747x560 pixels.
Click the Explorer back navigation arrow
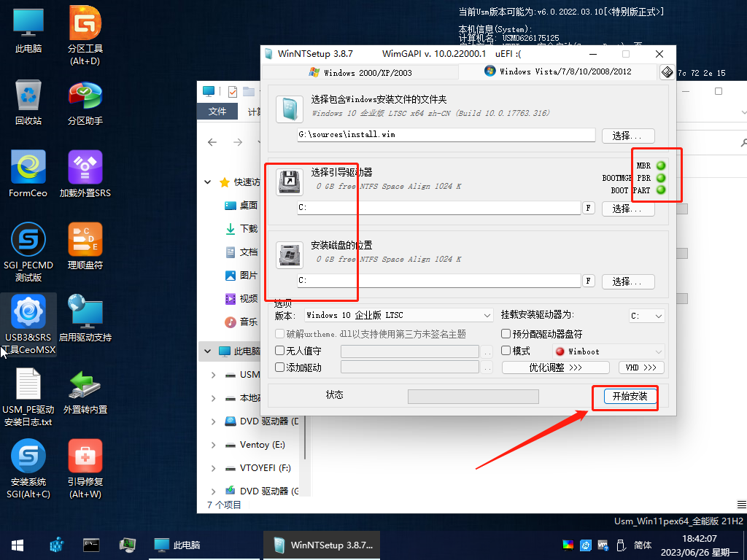(x=212, y=142)
